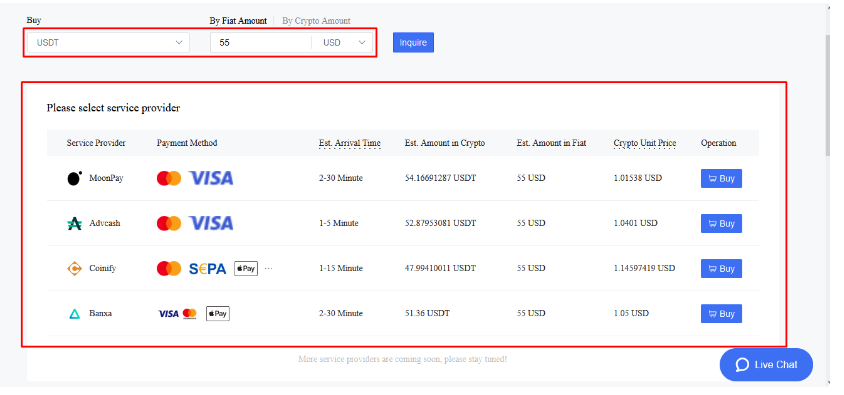Click the VISA logo in MoonPay row
Viewport: 844px width, 395px height.
(211, 178)
